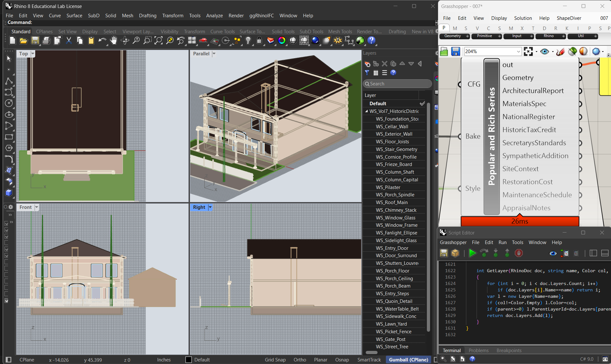Launch Grasshopper from the green toolbar icon
Image resolution: width=611 pixels, height=364 pixels.
[x=360, y=40]
